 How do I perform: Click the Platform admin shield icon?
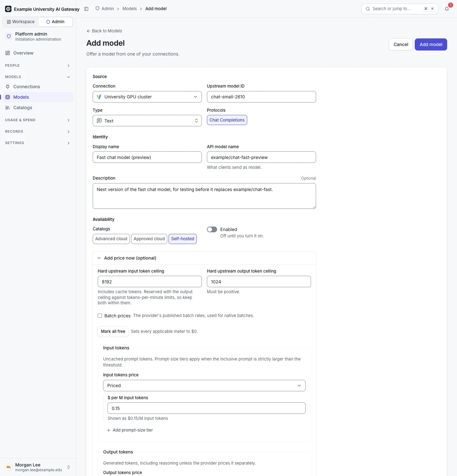point(9,36)
